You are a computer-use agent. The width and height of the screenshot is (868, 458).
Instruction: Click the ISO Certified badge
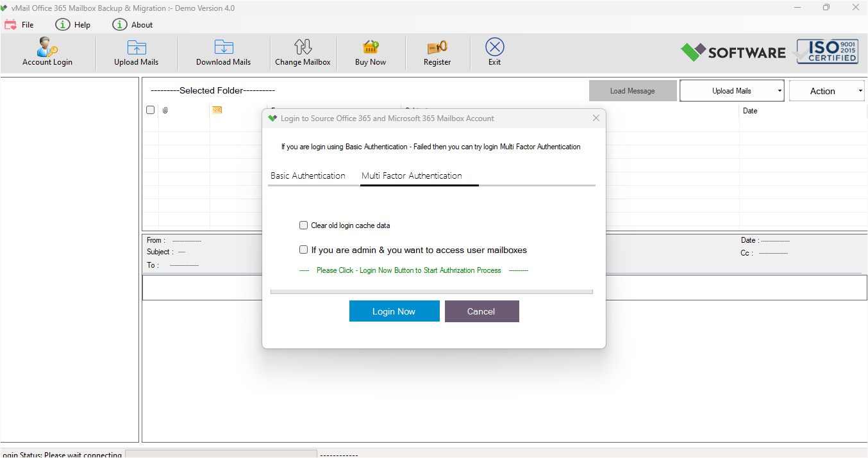828,51
